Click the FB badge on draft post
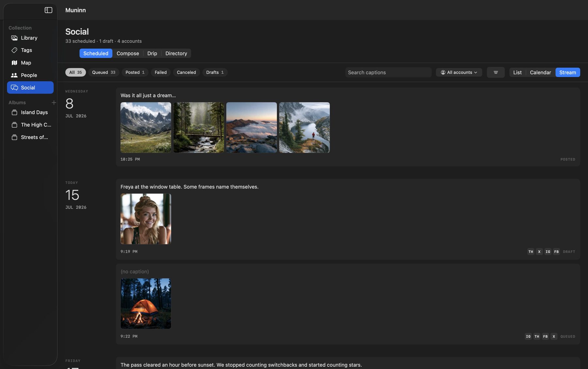The height and width of the screenshot is (369, 588). (x=556, y=251)
